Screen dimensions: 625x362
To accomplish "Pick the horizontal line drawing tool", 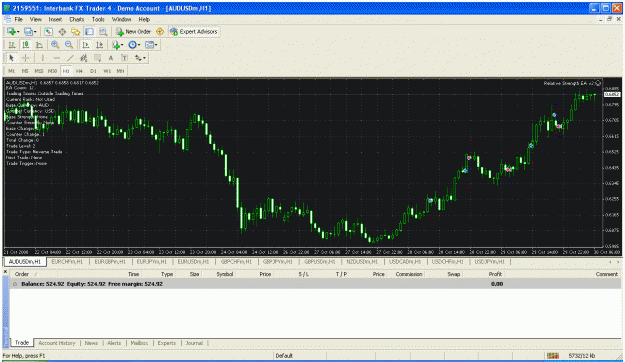I will (56, 58).
